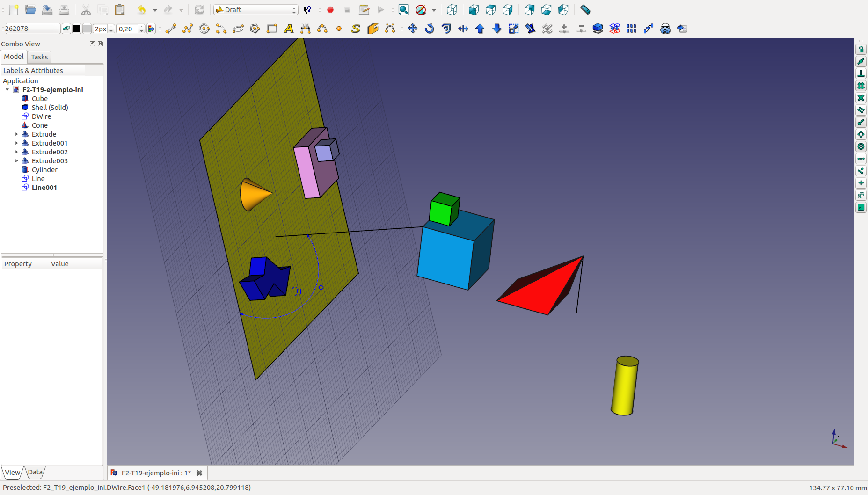
Task: Open the Draft workbench dropdown
Action: pyautogui.click(x=256, y=10)
